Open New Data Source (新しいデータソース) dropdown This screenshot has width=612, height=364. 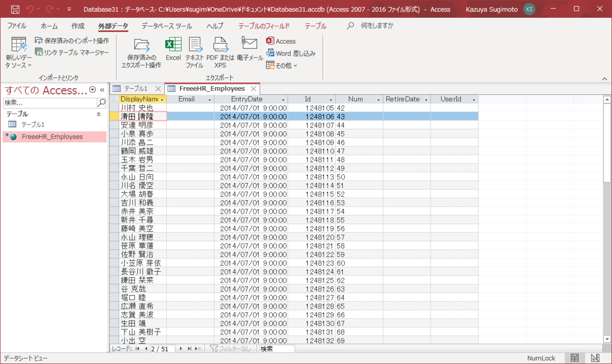(x=18, y=53)
